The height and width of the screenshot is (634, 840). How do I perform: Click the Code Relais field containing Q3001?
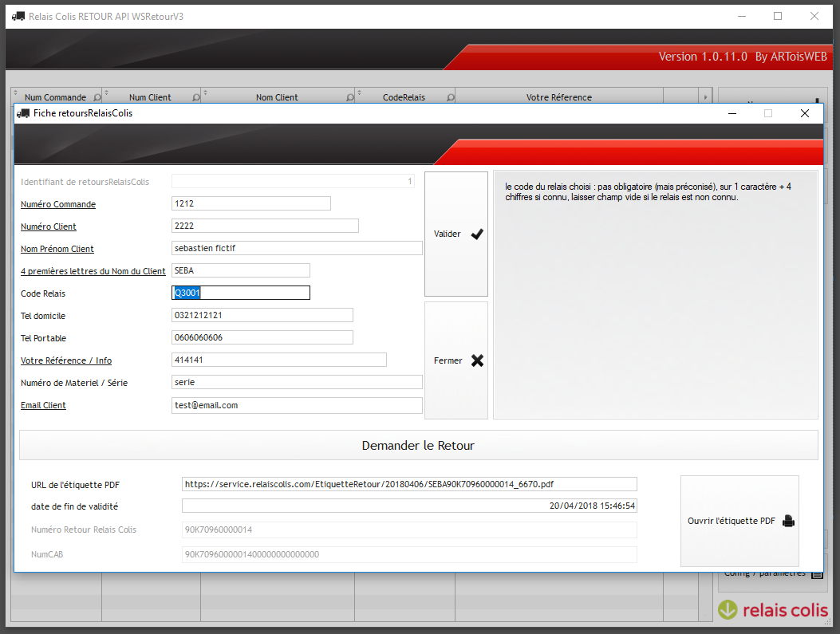[x=241, y=293]
